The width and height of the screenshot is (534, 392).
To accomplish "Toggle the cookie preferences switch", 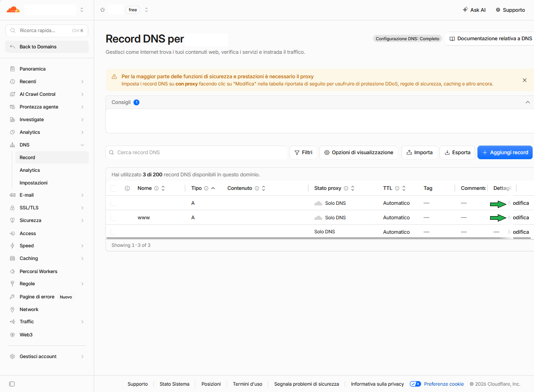I will pos(415,384).
